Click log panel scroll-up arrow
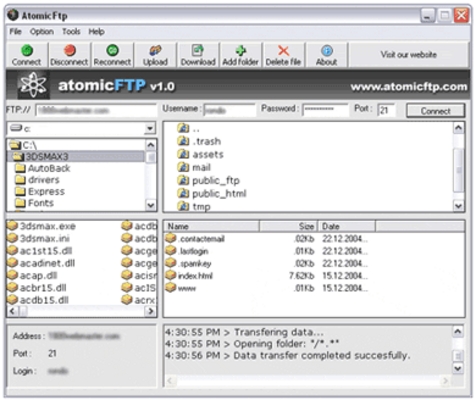This screenshot has width=476, height=400. [x=458, y=331]
